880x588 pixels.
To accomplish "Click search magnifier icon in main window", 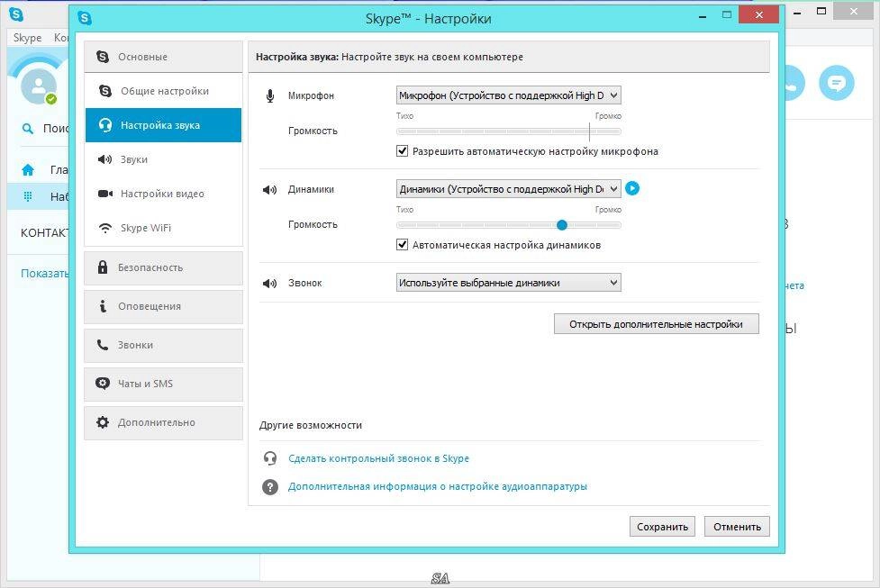I will tap(28, 129).
